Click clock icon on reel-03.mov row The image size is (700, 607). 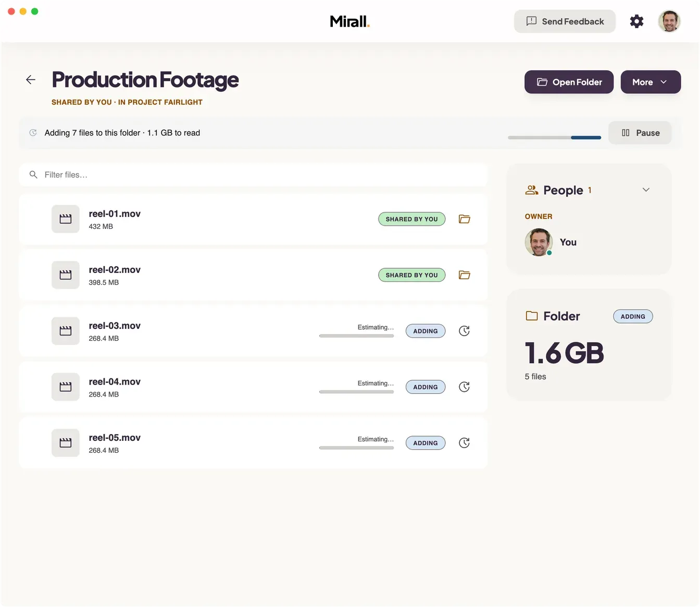pyautogui.click(x=464, y=331)
